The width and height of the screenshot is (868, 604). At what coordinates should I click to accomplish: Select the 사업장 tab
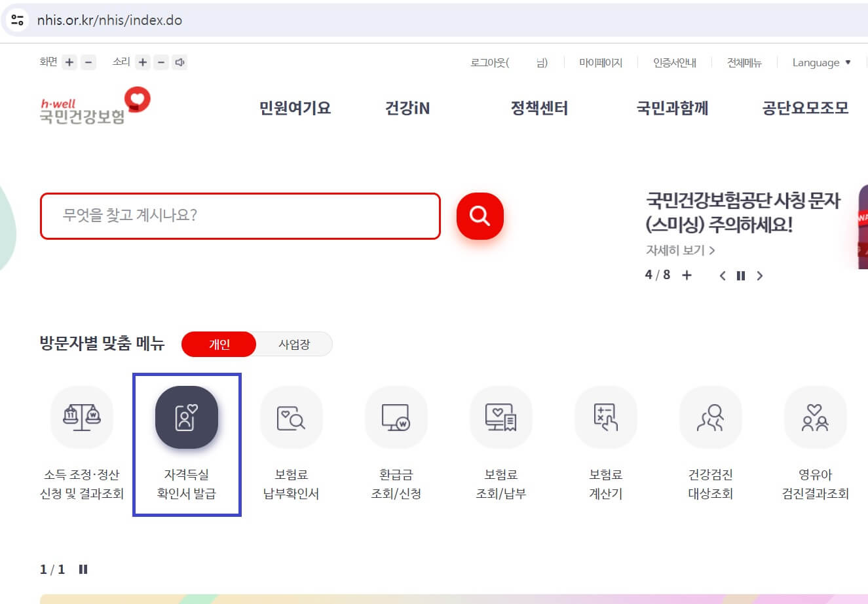pyautogui.click(x=294, y=344)
